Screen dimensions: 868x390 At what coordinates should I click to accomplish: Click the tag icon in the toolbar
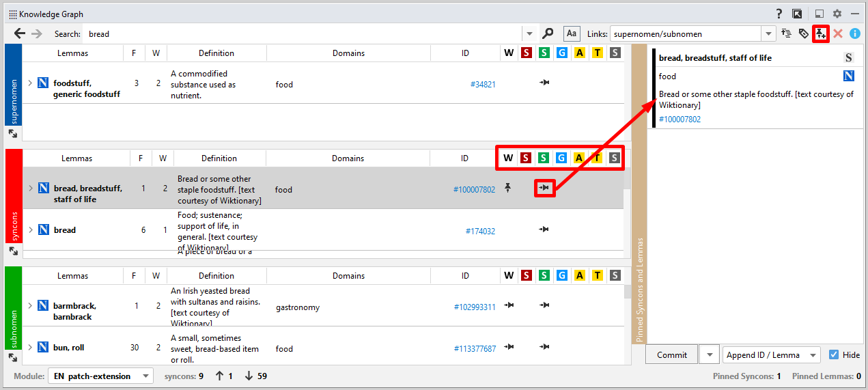[804, 33]
